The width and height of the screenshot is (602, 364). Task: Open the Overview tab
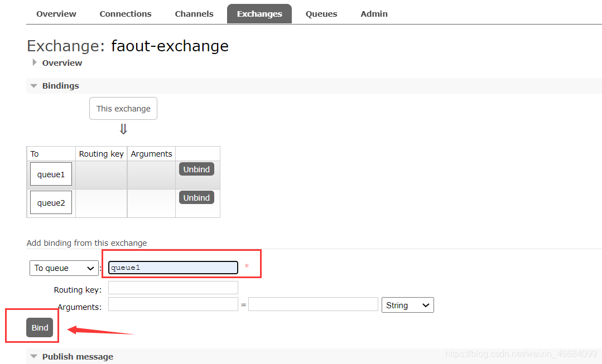(x=56, y=14)
